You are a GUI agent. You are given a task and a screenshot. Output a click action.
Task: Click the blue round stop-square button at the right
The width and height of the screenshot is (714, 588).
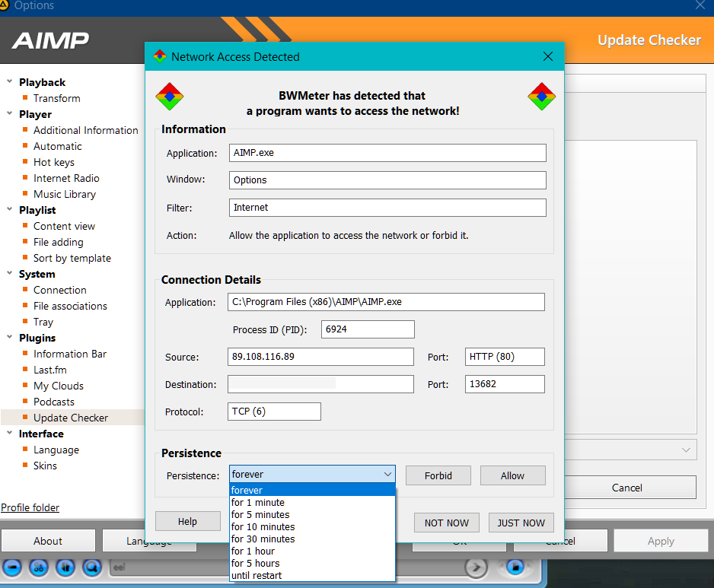(x=515, y=567)
